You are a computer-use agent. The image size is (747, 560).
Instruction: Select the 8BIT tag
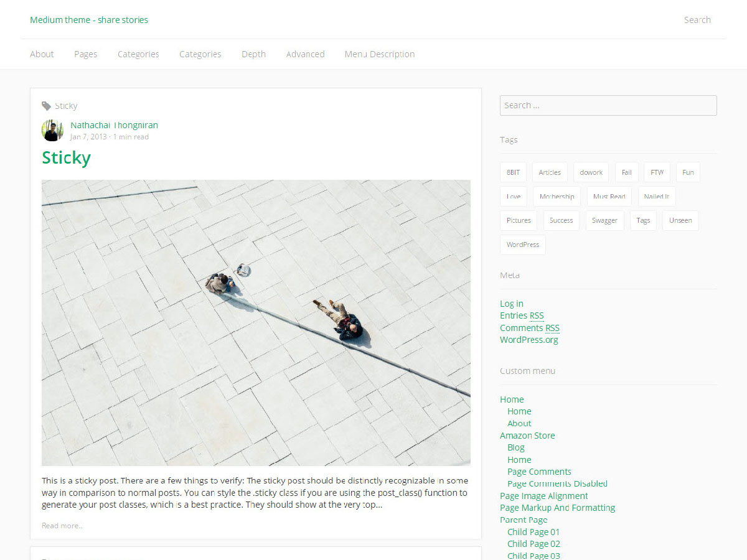click(x=513, y=172)
